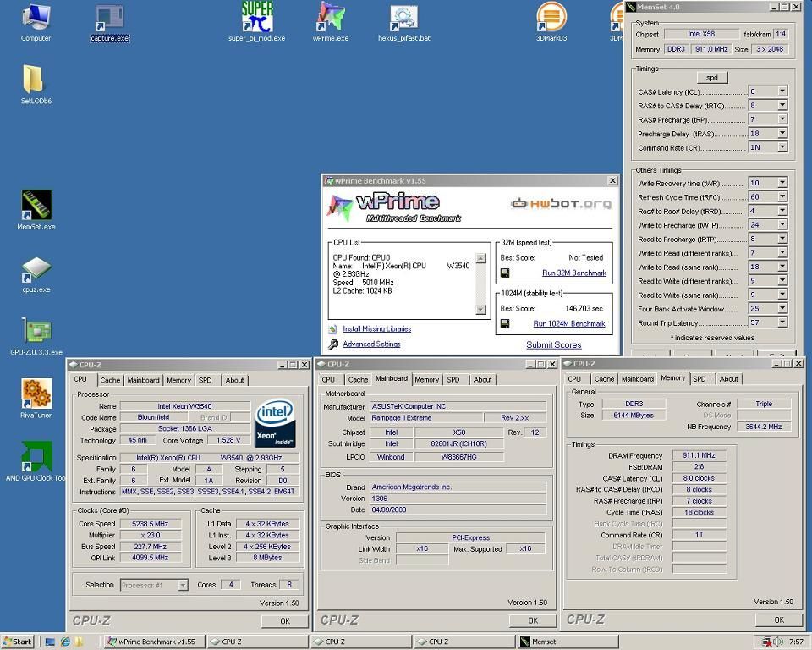Expand the Write to Precharge (tWTP) dropdown
Screen dimensions: 812x650
pos(782,224)
